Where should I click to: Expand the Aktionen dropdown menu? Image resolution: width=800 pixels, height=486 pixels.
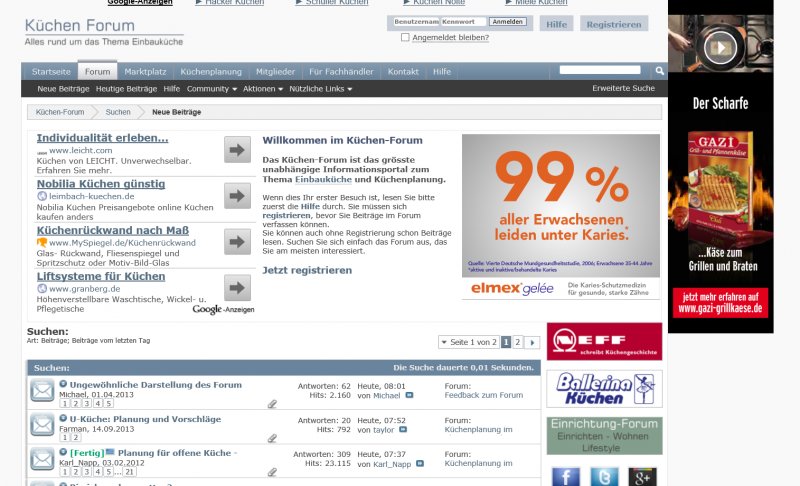coord(263,89)
